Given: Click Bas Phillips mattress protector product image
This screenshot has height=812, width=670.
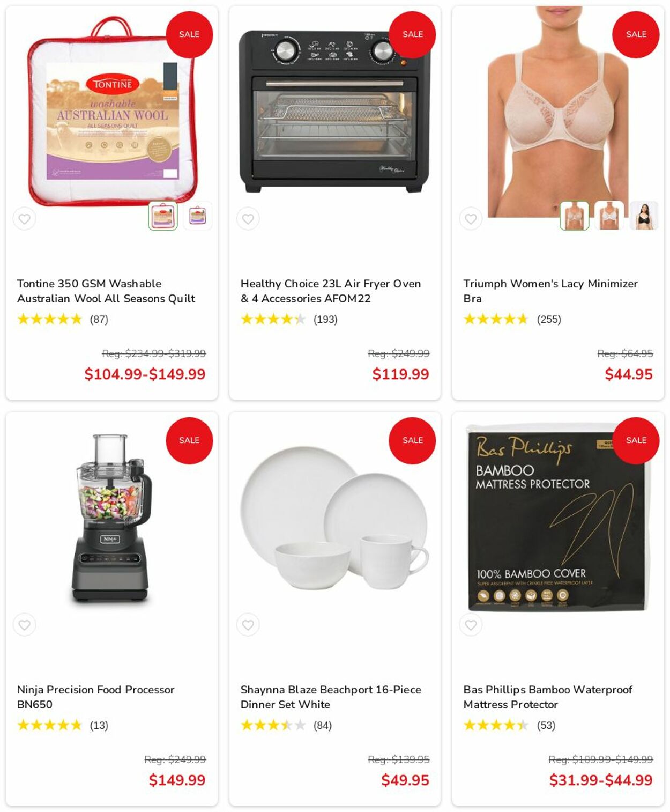Looking at the screenshot, I should pyautogui.click(x=557, y=518).
